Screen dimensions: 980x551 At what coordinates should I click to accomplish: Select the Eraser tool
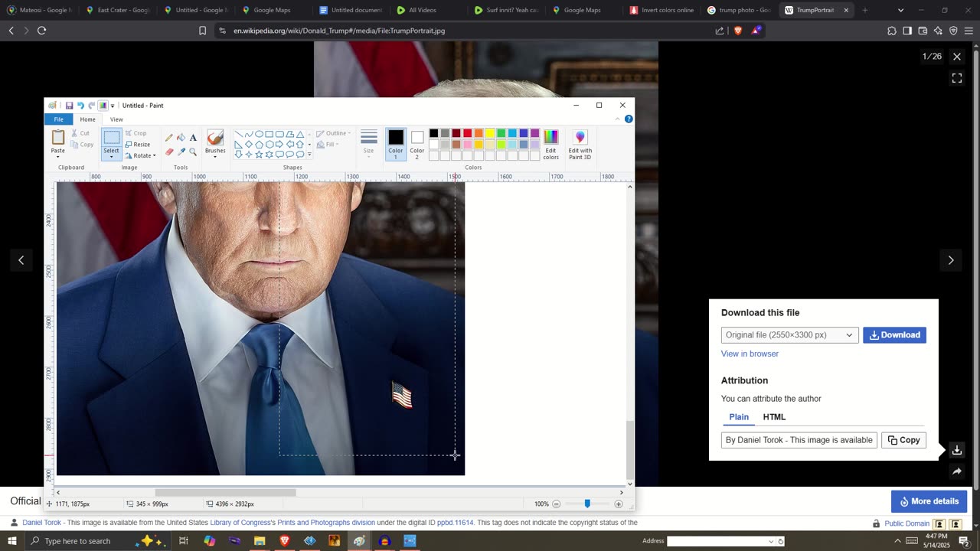(x=168, y=152)
